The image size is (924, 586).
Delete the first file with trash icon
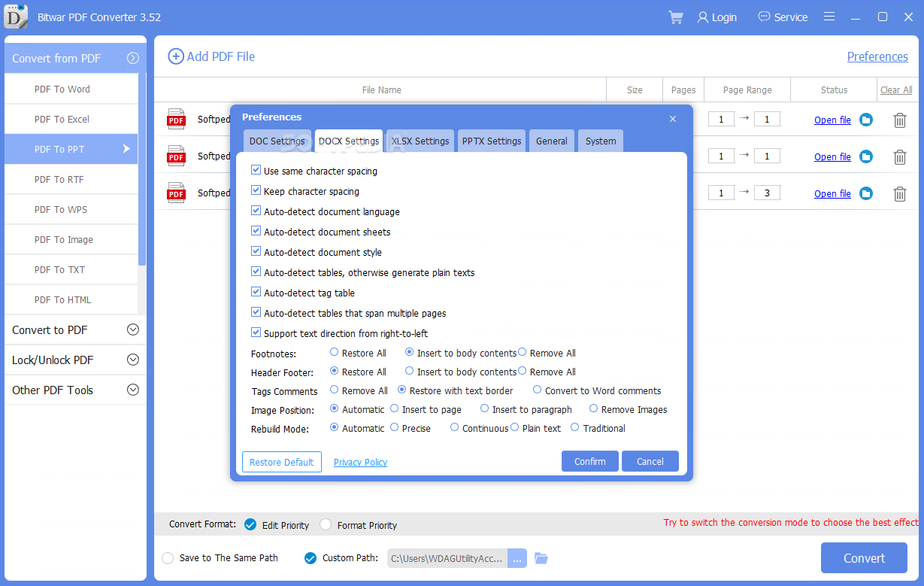[x=899, y=120]
